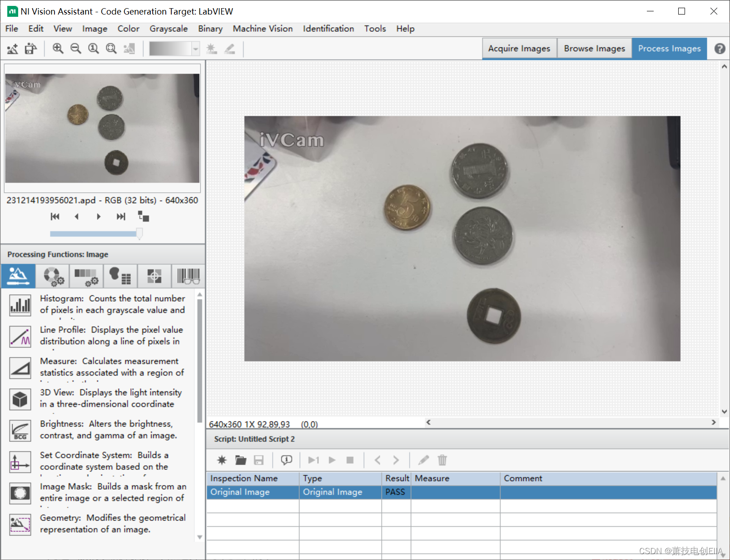
Task: Select the Identification barcode functions tab
Action: pos(188,276)
